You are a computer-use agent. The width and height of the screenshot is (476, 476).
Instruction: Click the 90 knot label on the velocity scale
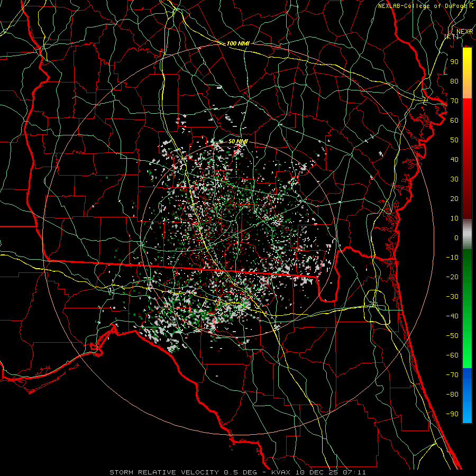tap(454, 62)
